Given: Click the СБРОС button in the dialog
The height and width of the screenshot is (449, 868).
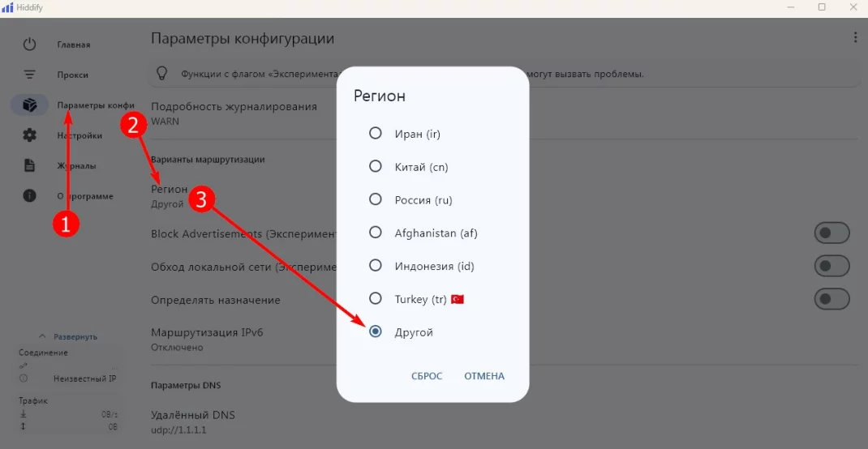Looking at the screenshot, I should pyautogui.click(x=427, y=376).
